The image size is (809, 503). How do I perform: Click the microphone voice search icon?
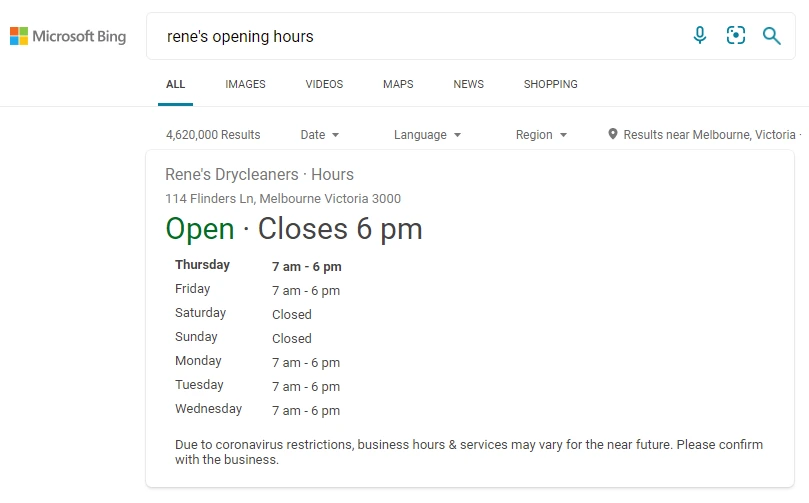(x=700, y=36)
